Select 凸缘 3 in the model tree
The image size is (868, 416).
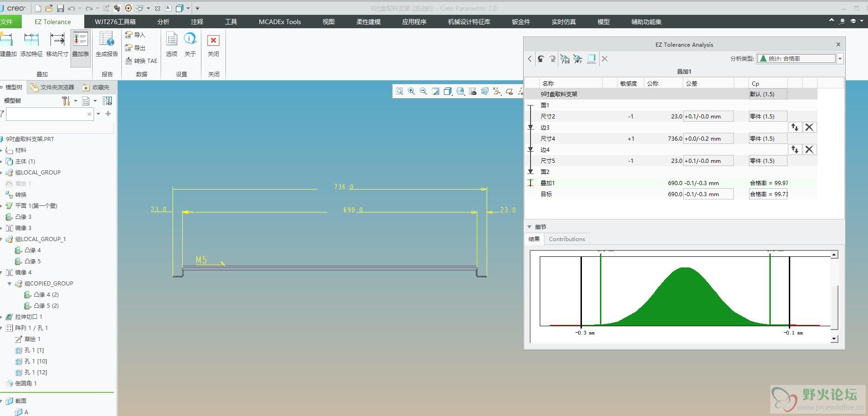(x=19, y=217)
